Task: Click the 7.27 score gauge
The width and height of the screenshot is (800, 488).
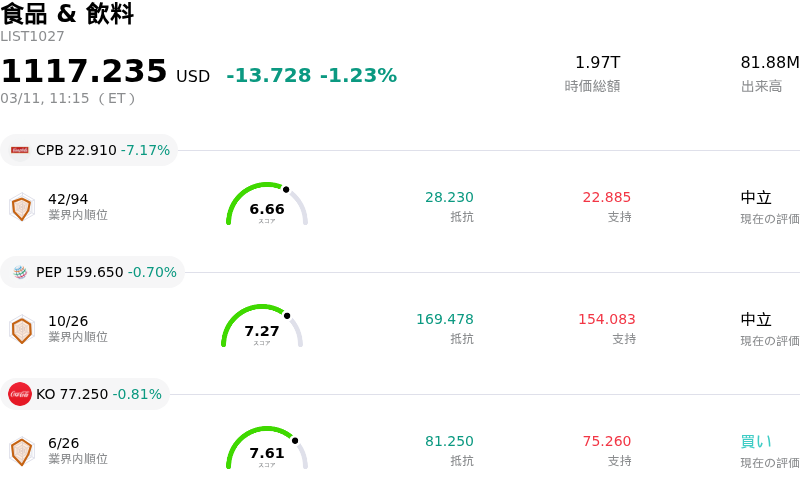Action: [262, 327]
